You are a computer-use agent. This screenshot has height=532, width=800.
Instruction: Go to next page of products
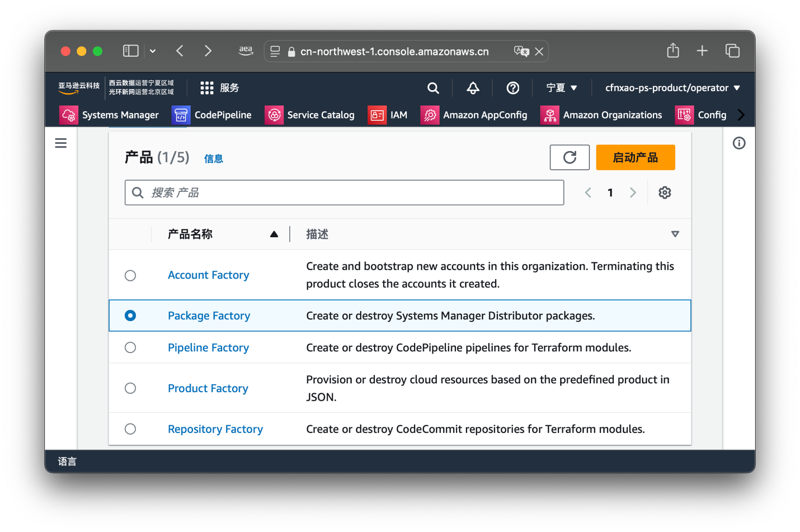pyautogui.click(x=633, y=192)
